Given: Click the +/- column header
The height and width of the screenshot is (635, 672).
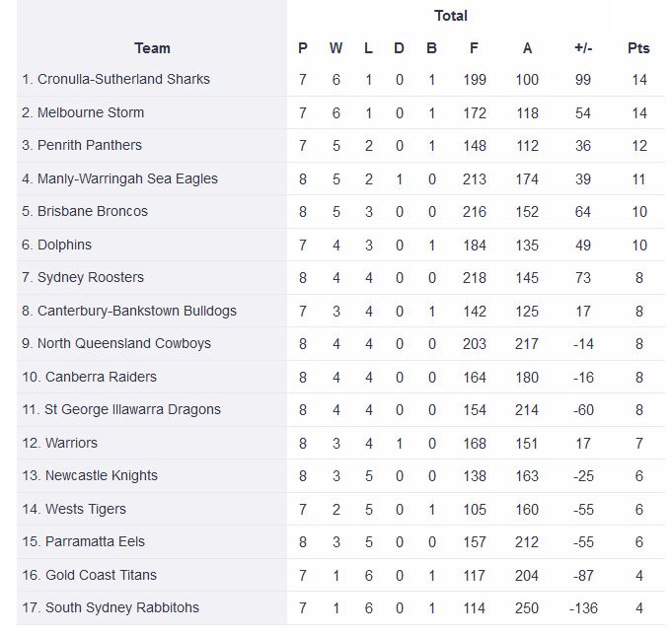Looking at the screenshot, I should pyautogui.click(x=582, y=47).
